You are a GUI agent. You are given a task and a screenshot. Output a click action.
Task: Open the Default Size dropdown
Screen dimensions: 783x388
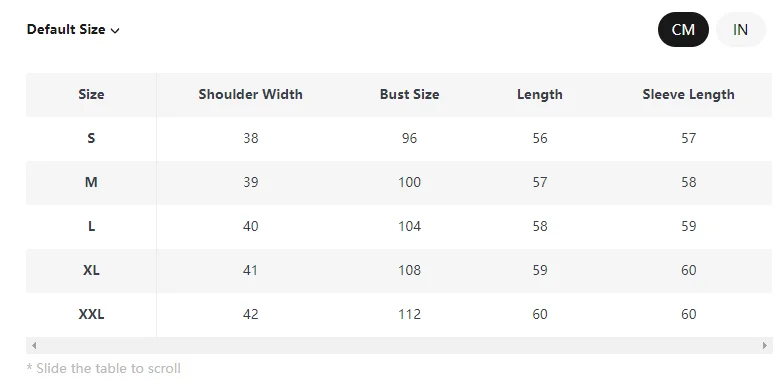(73, 29)
